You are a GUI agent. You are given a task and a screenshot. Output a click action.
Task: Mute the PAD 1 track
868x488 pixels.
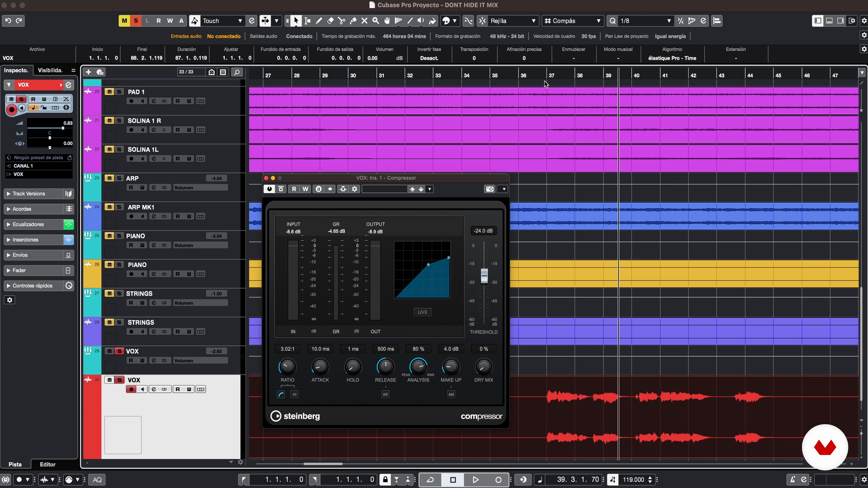click(109, 91)
